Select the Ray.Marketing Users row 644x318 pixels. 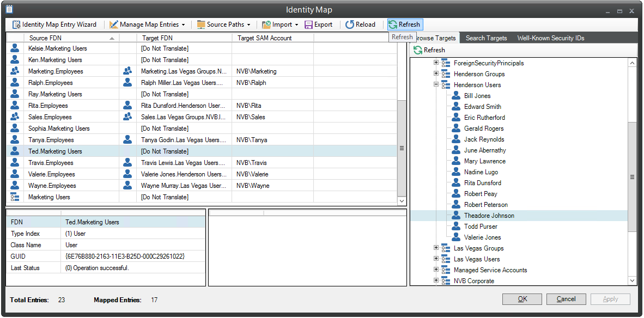pos(202,94)
